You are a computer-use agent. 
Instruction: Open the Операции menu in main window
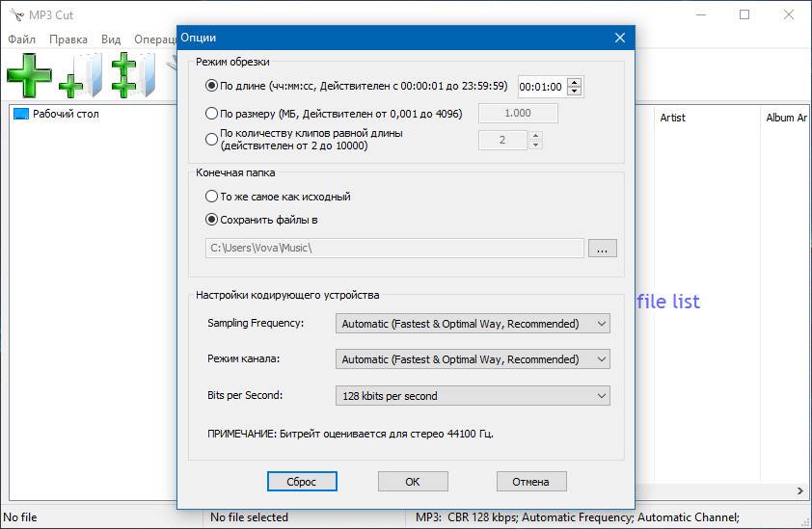point(155,40)
